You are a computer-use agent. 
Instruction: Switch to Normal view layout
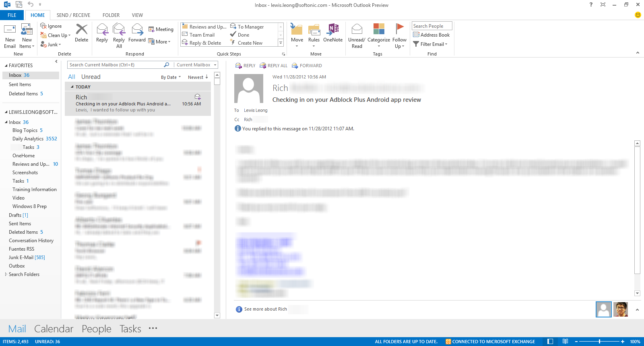pyautogui.click(x=550, y=342)
